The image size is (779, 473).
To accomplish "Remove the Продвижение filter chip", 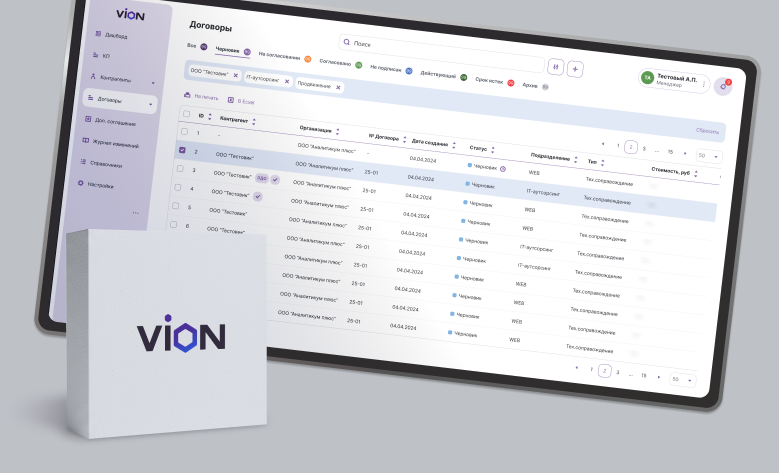I will pyautogui.click(x=338, y=87).
